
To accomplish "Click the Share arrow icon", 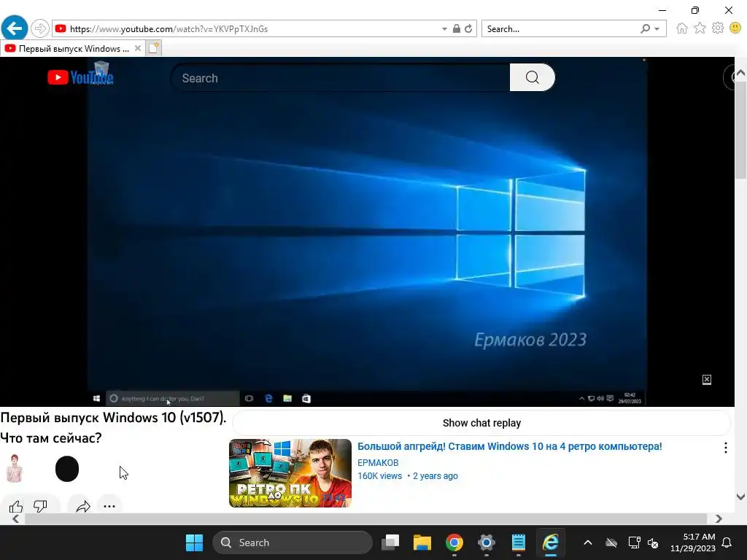I will 83,506.
